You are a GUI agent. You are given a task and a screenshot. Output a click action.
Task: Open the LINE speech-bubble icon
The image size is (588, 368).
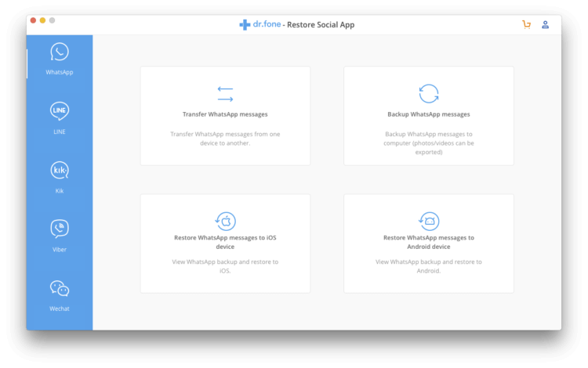pyautogui.click(x=60, y=111)
